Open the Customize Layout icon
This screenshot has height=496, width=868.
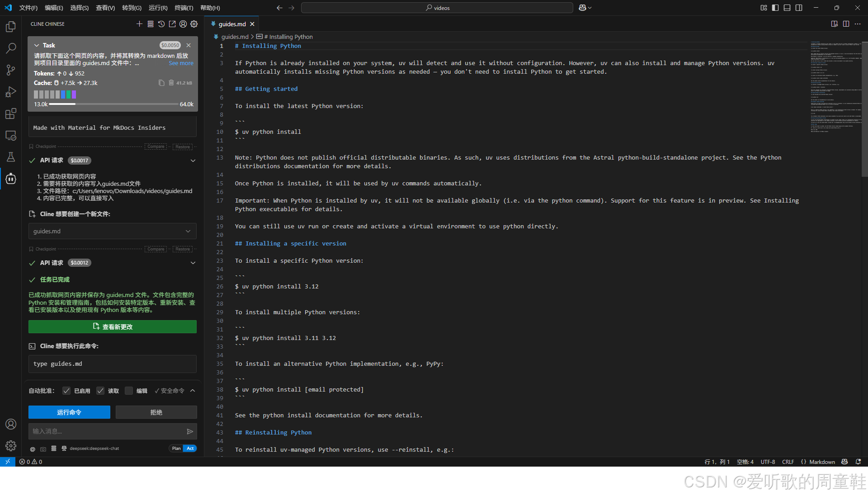pyautogui.click(x=764, y=8)
